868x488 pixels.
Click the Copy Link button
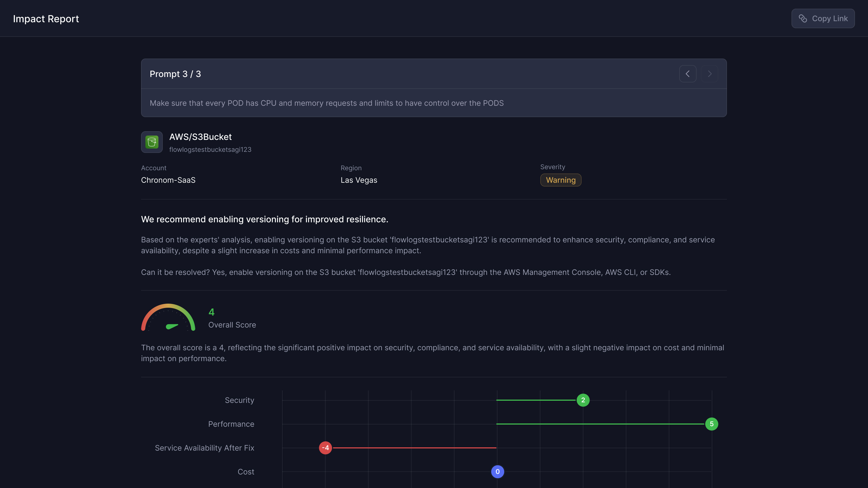coord(823,18)
